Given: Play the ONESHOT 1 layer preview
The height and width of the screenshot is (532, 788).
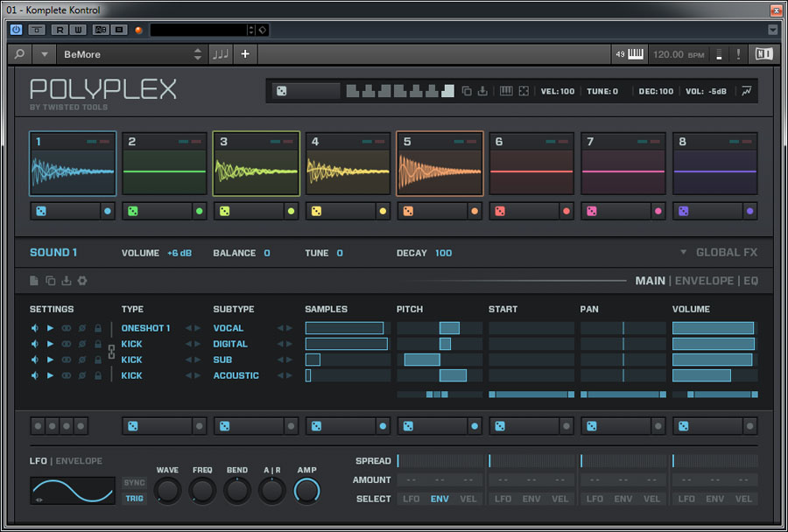Looking at the screenshot, I should [50, 328].
